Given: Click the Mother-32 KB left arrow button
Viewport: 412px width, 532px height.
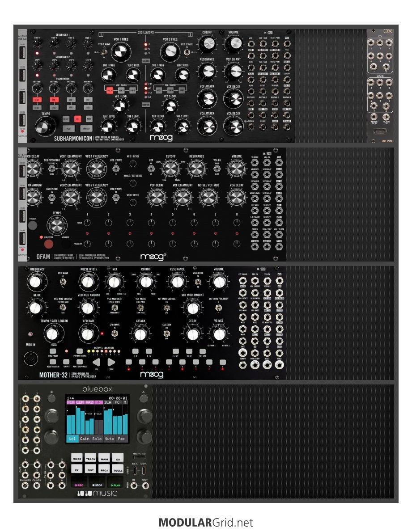Looking at the screenshot, I should (x=96, y=362).
